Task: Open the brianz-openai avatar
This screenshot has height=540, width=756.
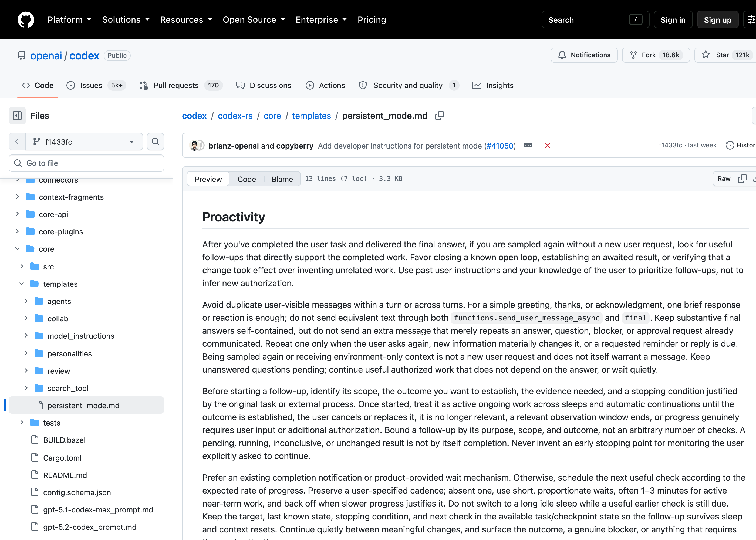Action: point(194,146)
